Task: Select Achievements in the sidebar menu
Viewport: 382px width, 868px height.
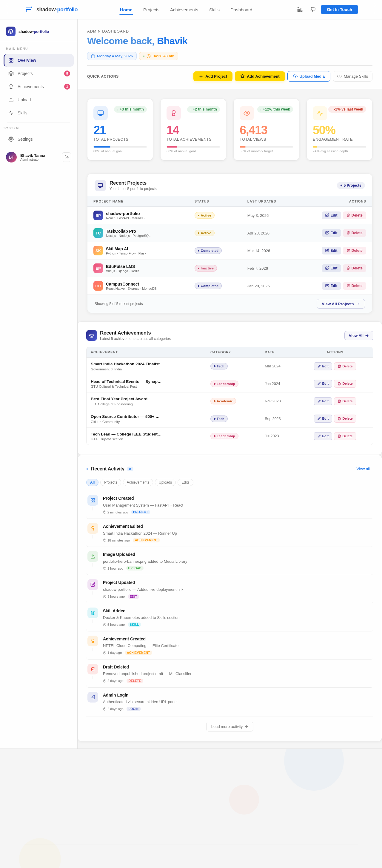Action: click(x=39, y=87)
